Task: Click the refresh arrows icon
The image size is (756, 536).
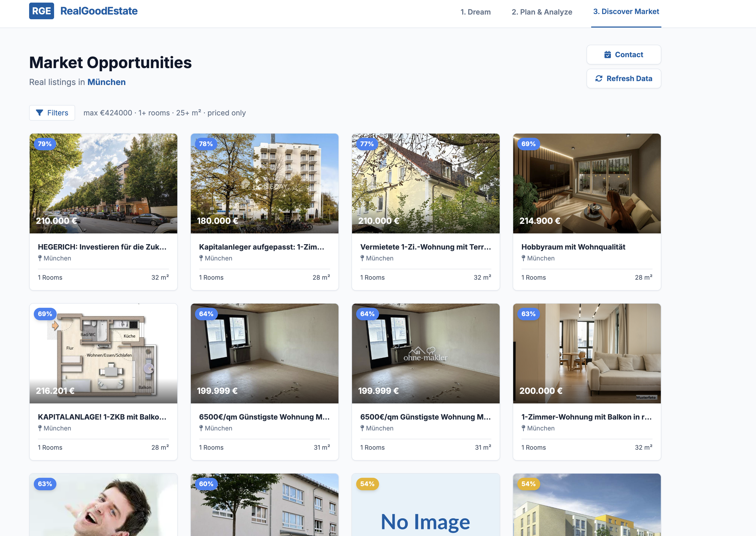Action: pos(599,79)
